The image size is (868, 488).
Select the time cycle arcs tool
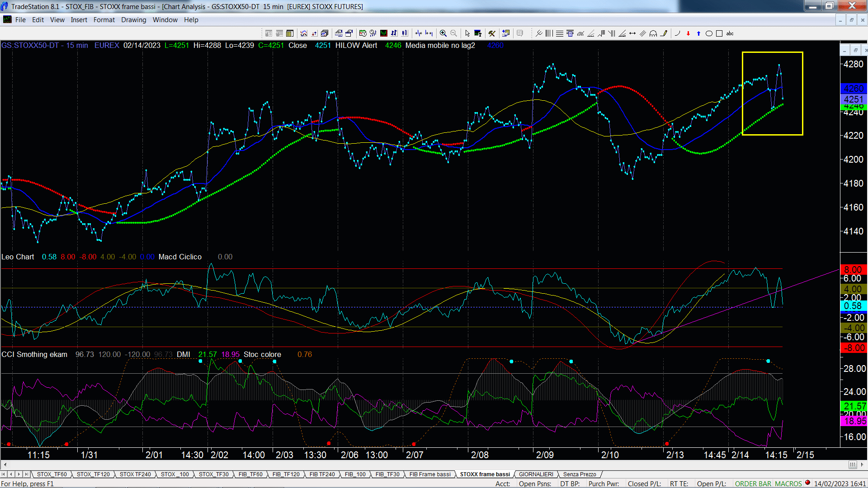[653, 33]
